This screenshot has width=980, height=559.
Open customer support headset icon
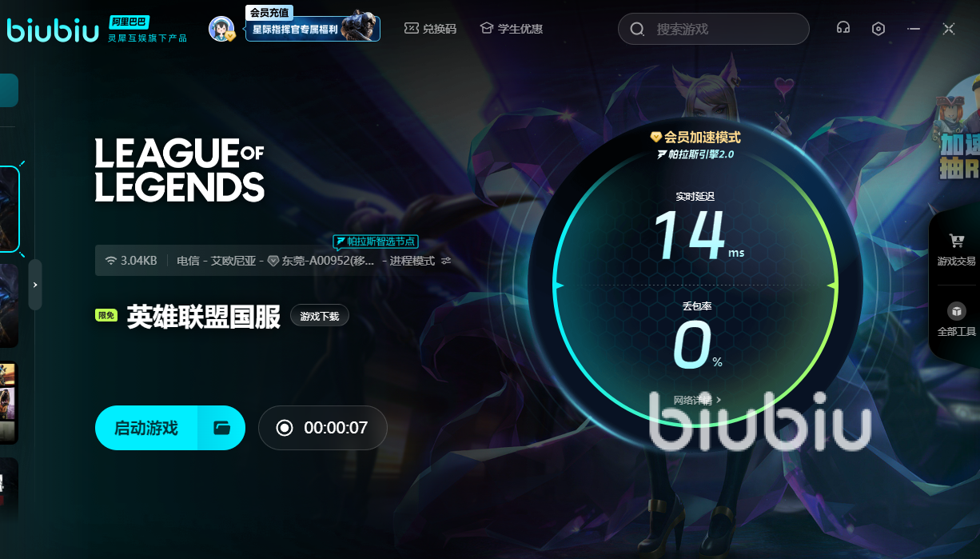pyautogui.click(x=843, y=29)
